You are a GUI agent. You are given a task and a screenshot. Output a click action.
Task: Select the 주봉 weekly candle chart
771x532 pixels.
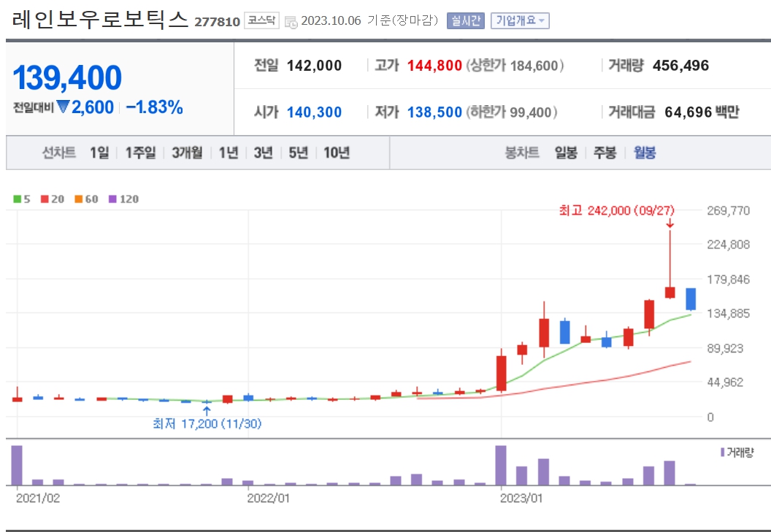pos(605,153)
